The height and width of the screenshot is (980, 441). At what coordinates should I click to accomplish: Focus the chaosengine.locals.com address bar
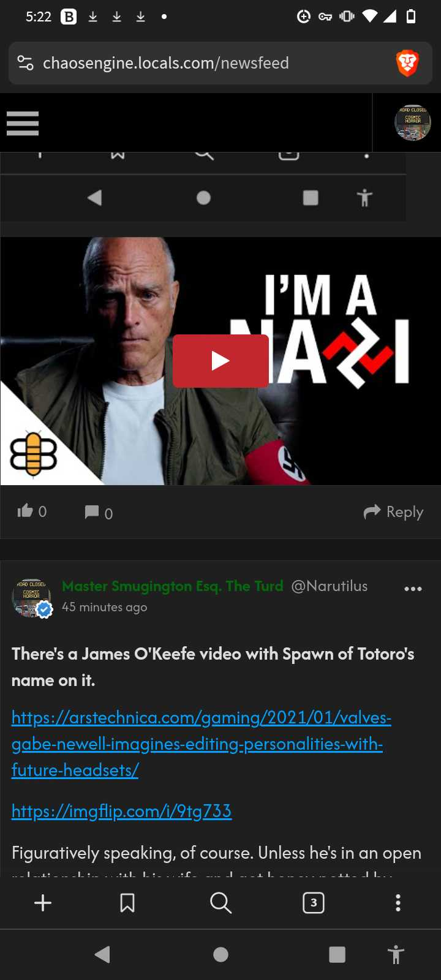point(208,63)
